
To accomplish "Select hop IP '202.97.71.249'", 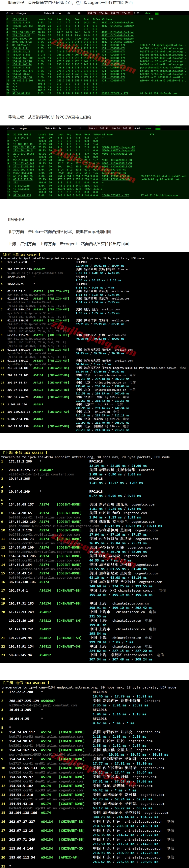I will 22,839.
